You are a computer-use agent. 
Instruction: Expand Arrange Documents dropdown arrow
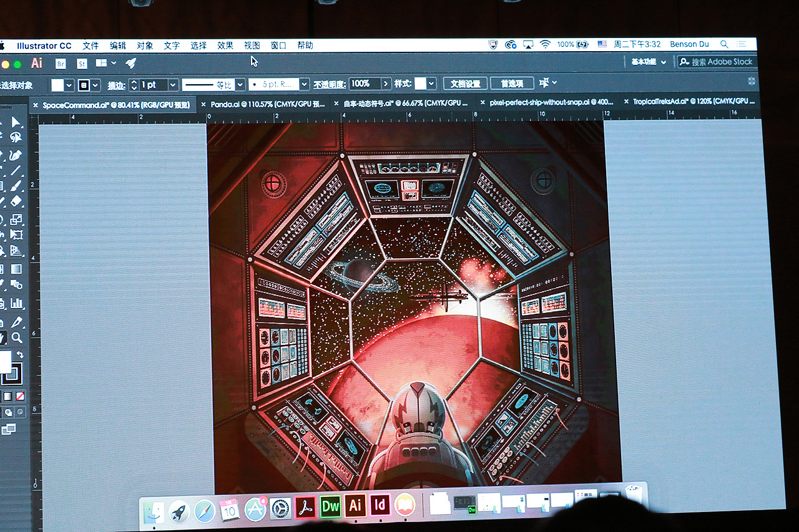(x=114, y=63)
